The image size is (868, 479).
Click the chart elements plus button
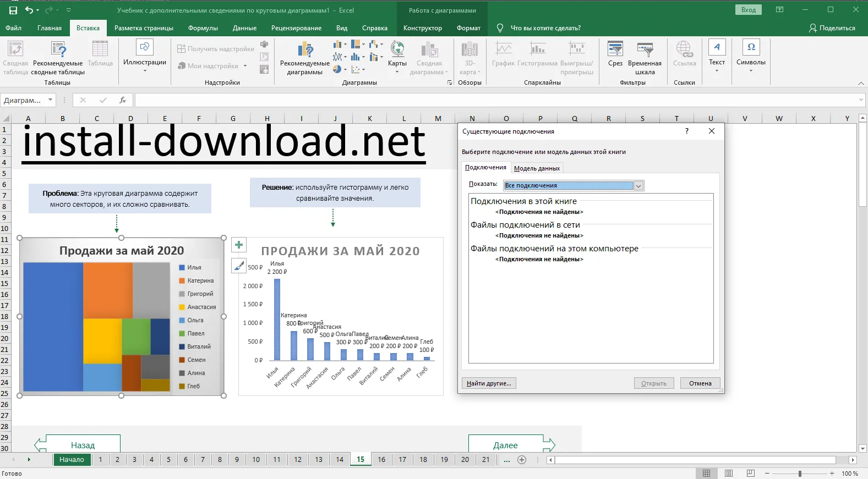click(239, 245)
